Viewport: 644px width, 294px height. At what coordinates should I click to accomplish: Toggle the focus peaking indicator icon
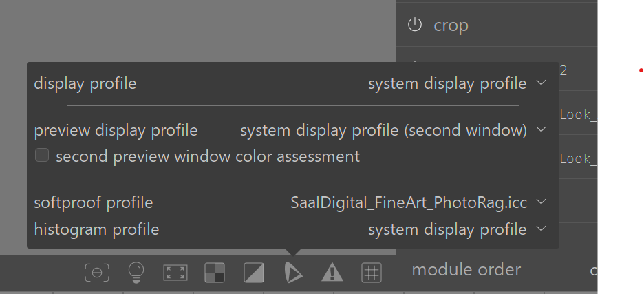[97, 273]
